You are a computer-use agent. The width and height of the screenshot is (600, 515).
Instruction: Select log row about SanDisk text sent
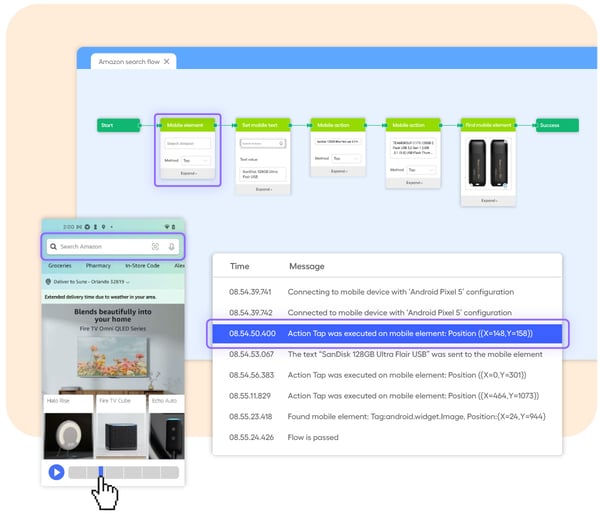click(x=387, y=354)
